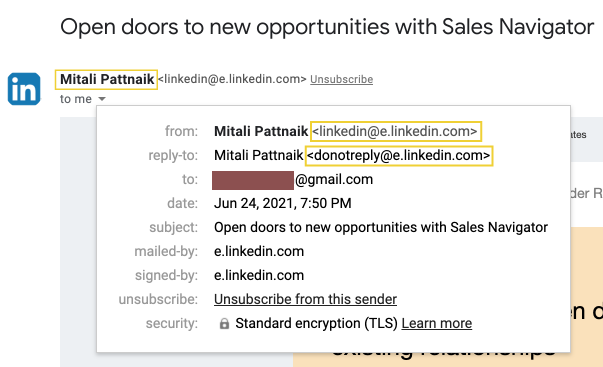Click the mailed-by e.linkedin.com value
This screenshot has width=603, height=367.
[259, 252]
